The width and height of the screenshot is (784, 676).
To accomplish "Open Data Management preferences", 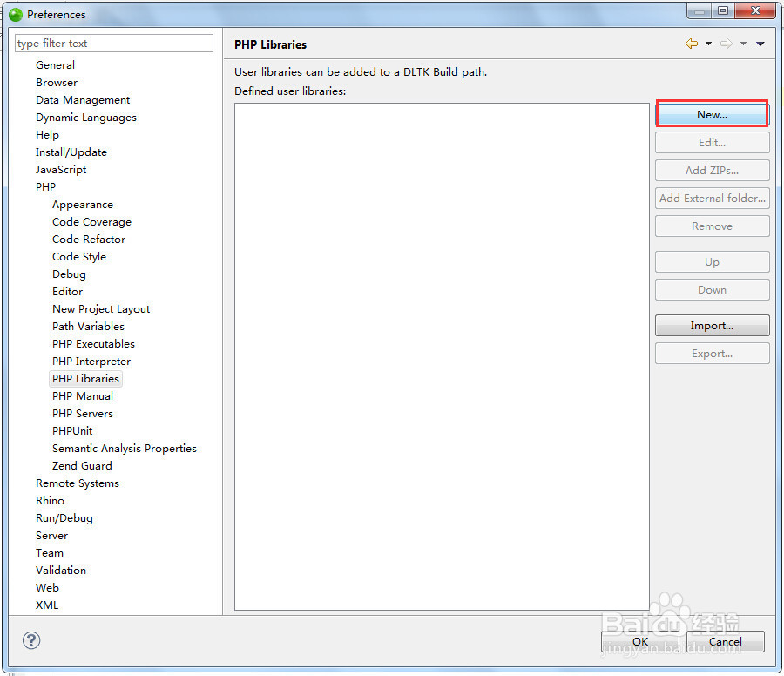I will tap(83, 100).
